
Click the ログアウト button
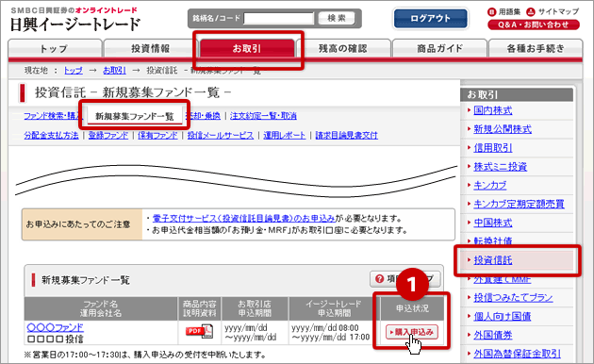[430, 18]
